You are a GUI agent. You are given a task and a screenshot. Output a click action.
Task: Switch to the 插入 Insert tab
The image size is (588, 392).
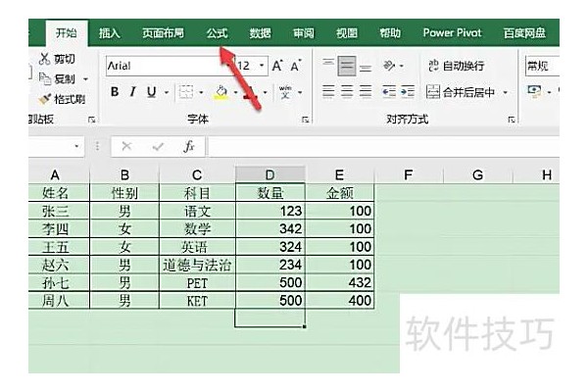(x=110, y=33)
